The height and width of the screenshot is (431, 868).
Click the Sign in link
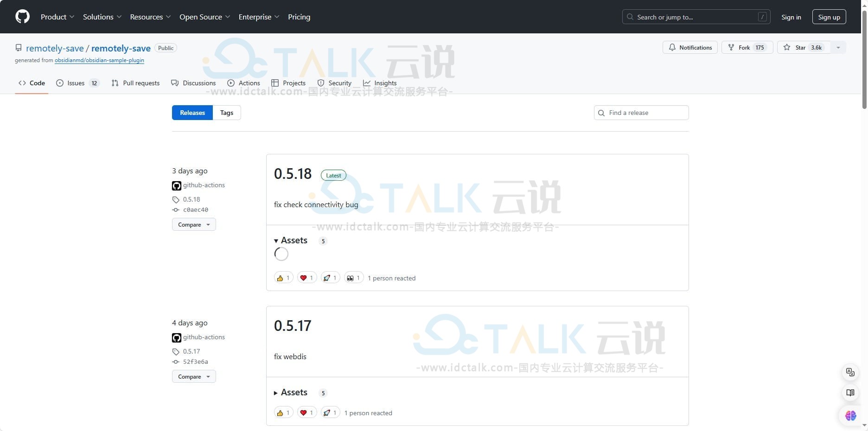pyautogui.click(x=791, y=17)
